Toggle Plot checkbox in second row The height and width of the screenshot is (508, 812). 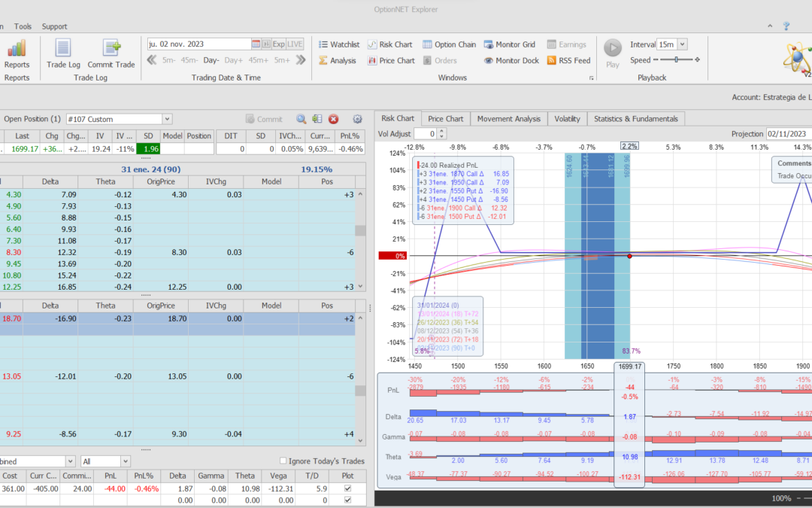click(x=347, y=500)
